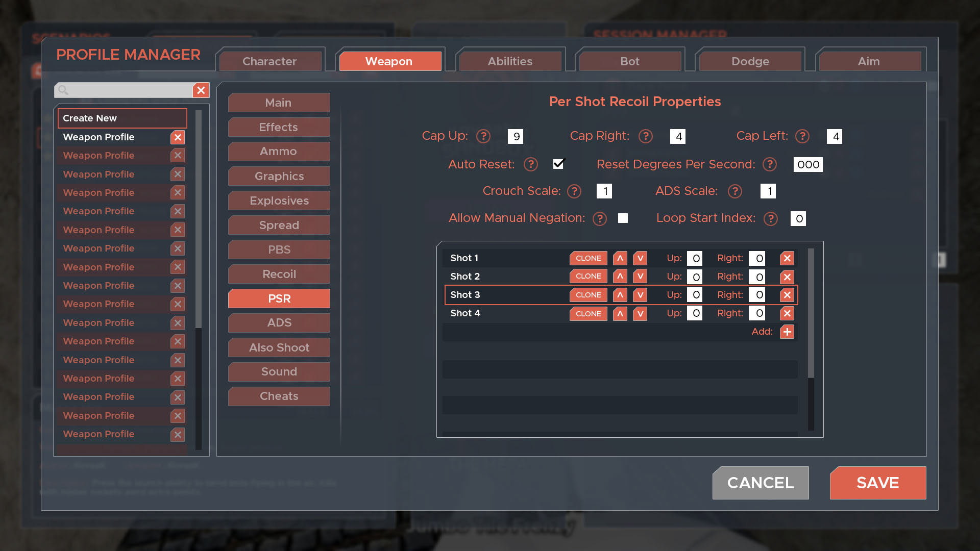Edit the Cap Up value input field
Image resolution: width=980 pixels, height=551 pixels.
click(516, 137)
